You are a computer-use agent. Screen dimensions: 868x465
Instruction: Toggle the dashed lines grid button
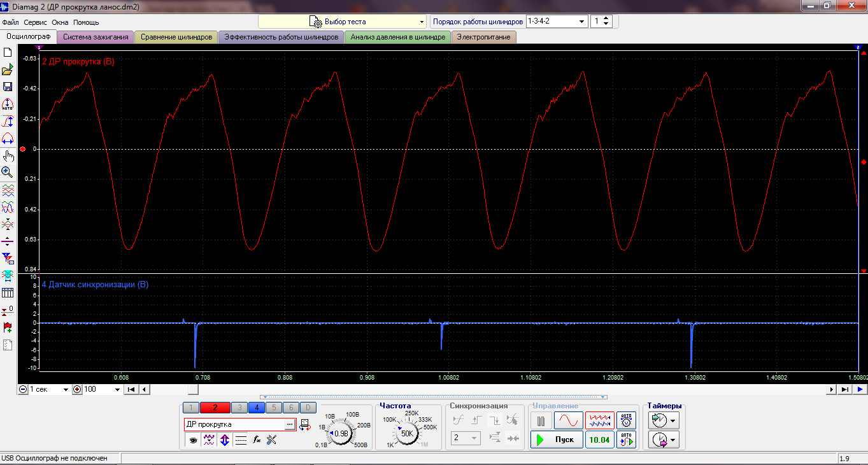(241, 440)
